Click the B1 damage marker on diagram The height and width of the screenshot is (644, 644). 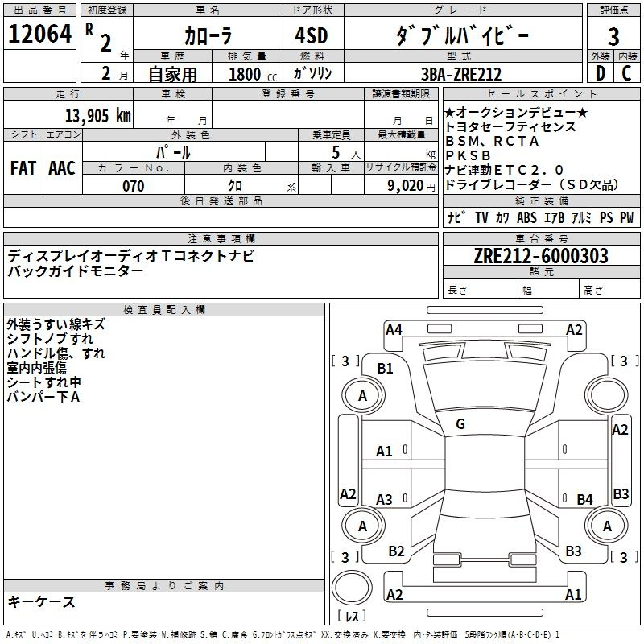point(386,368)
